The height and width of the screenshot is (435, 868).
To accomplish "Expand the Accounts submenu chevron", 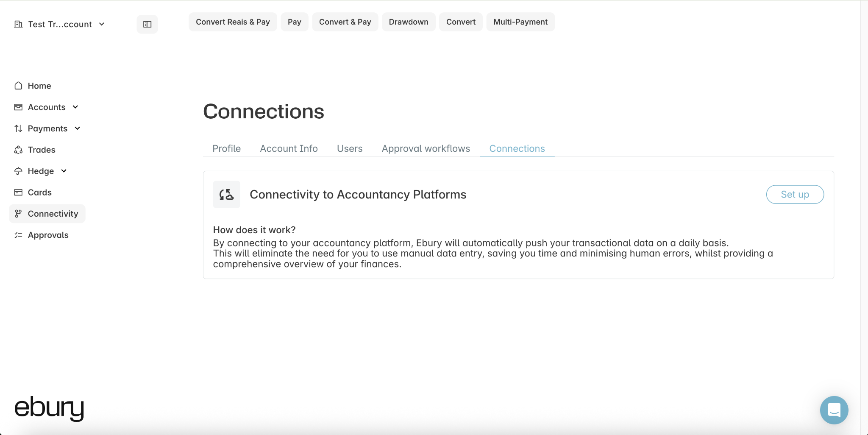I will tap(75, 107).
